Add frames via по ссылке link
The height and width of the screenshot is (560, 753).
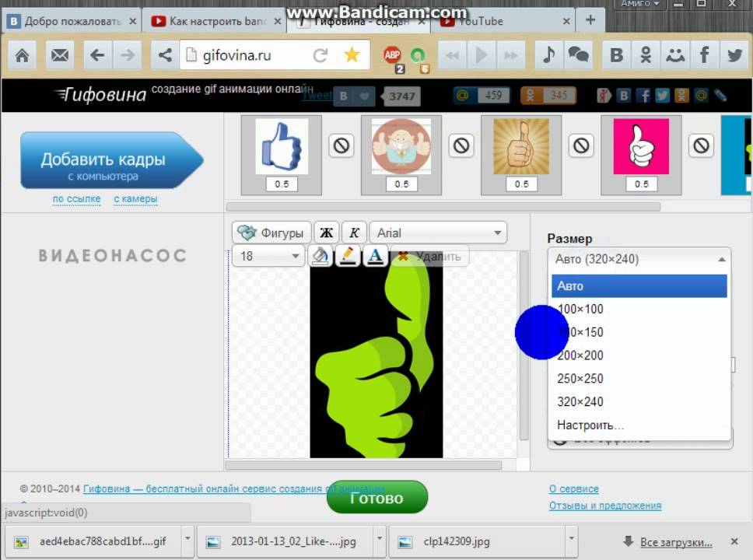coord(76,199)
